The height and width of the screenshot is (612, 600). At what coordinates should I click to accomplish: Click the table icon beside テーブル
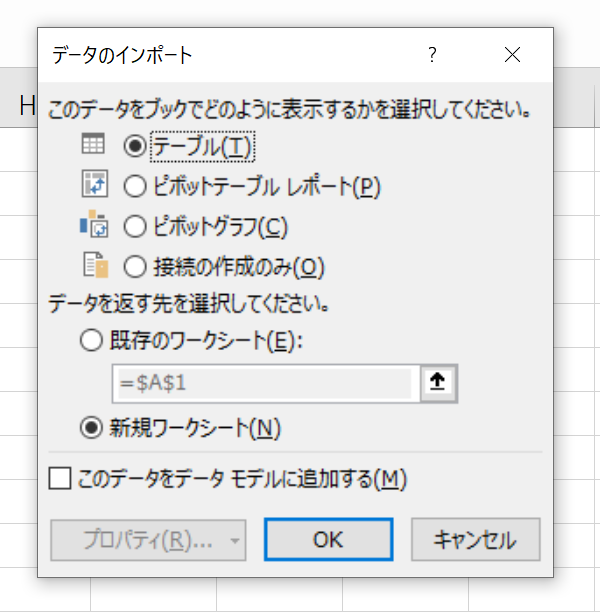tap(93, 144)
